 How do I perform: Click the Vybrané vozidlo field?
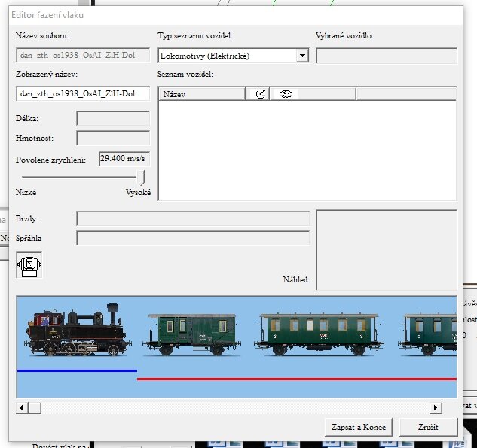click(386, 56)
